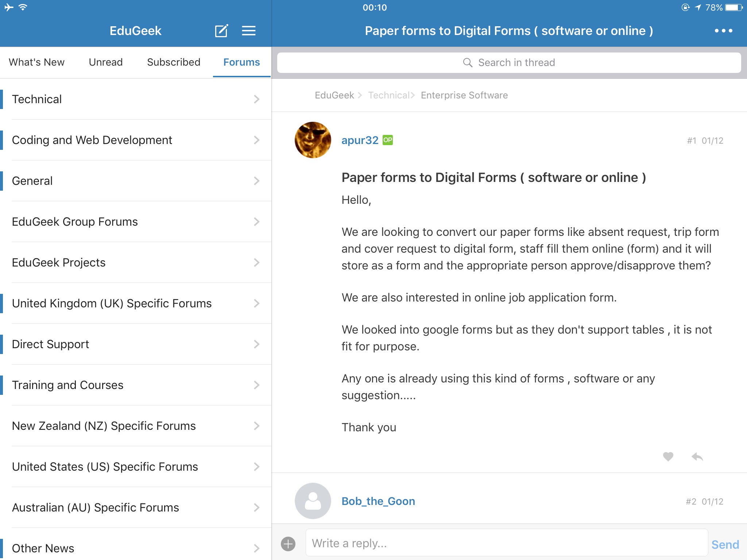This screenshot has height=560, width=747.
Task: Expand United States (US) Specific Forums chevron
Action: [x=256, y=467]
